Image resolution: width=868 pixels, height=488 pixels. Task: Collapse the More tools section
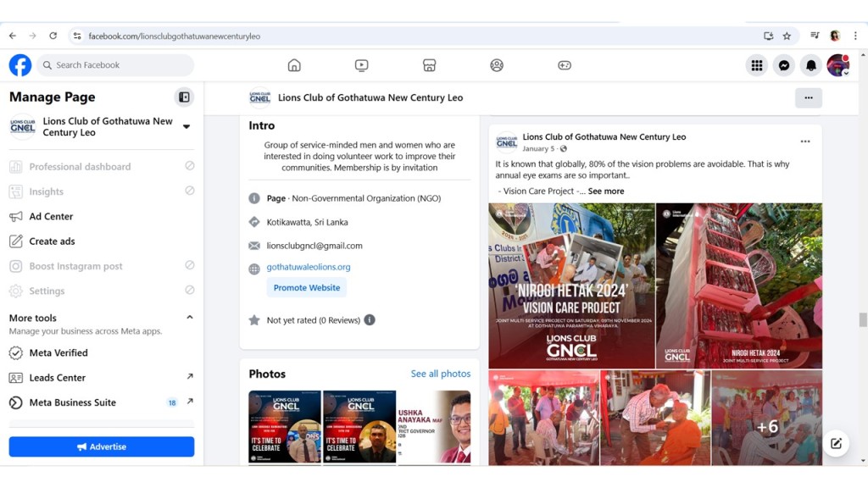coord(190,318)
